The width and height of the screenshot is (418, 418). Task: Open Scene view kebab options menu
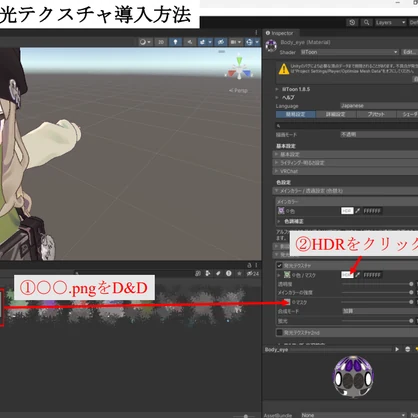256,32
